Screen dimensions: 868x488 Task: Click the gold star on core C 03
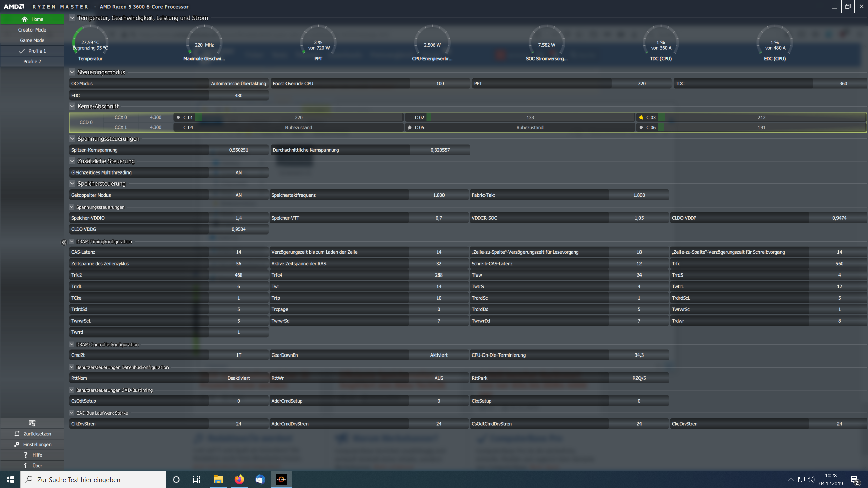pos(641,117)
